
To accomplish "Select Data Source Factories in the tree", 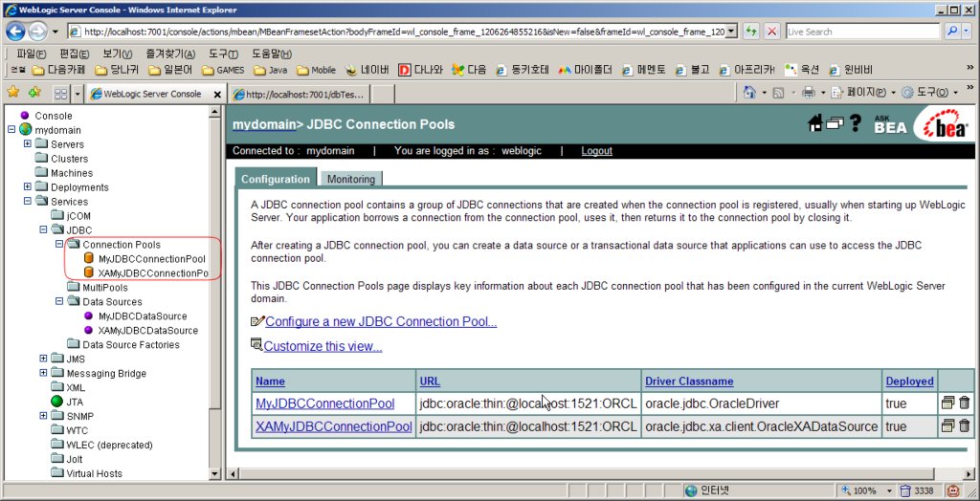I will tap(130, 345).
